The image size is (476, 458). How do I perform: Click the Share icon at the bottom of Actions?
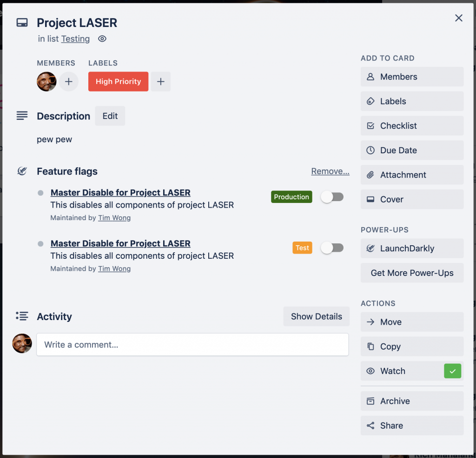click(370, 425)
